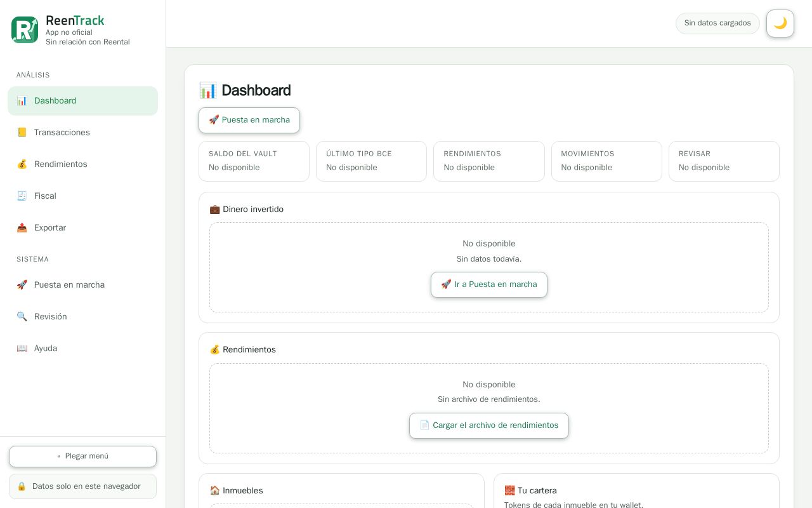The height and width of the screenshot is (508, 812).
Task: Click the Rendimientos summary card at top
Action: [489, 161]
